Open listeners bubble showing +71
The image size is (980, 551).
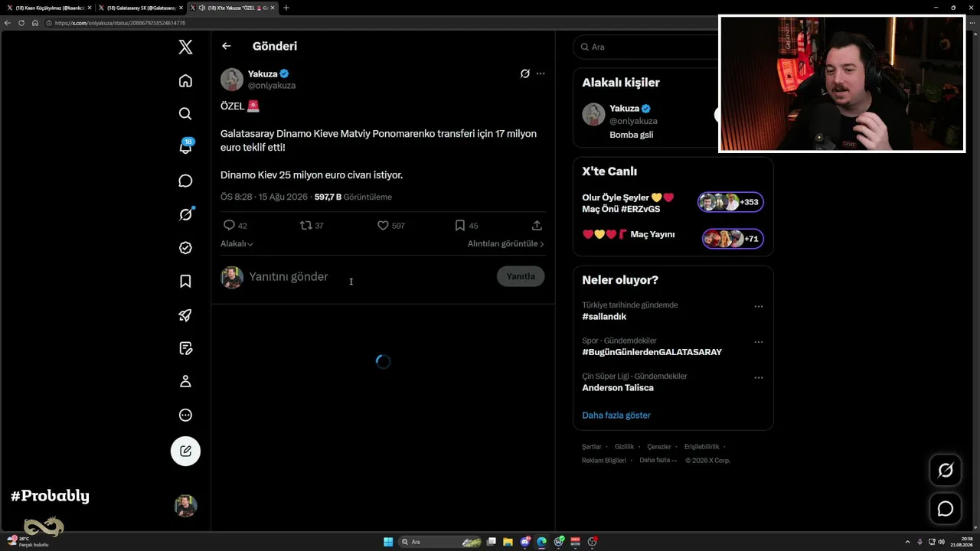(733, 239)
